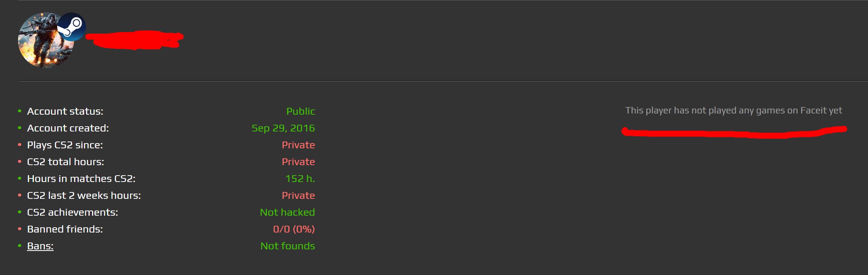This screenshot has width=868, height=275.
Task: Click the 152 h. match hours value
Action: tap(300, 179)
